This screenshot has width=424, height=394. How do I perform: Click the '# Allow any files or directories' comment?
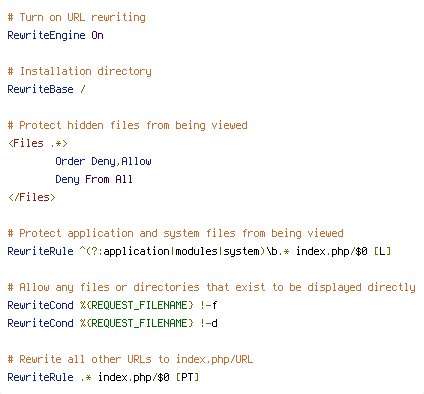[x=211, y=287]
